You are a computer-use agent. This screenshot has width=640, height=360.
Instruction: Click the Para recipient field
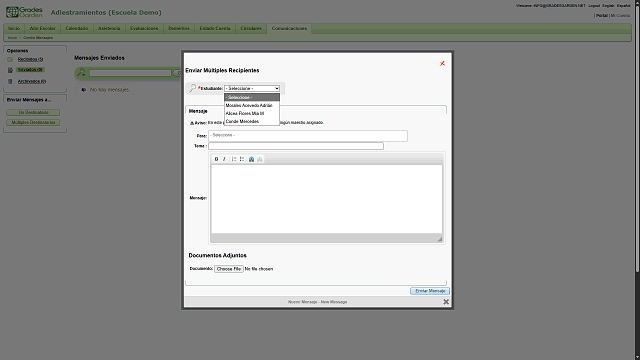[308, 136]
